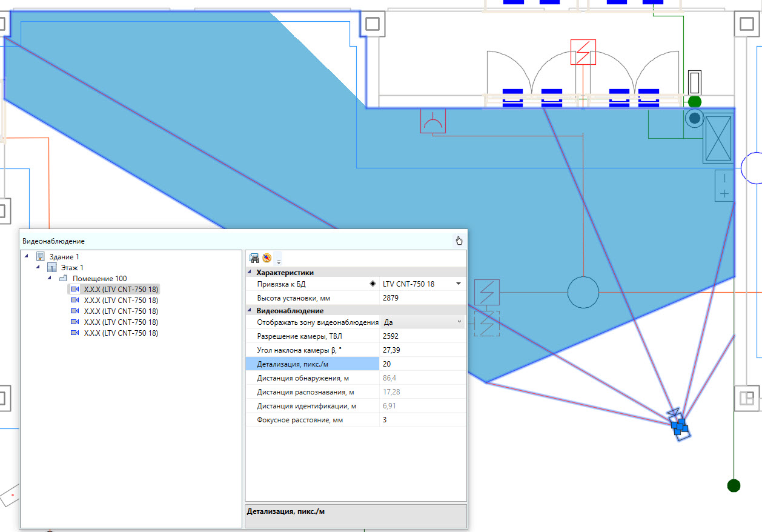Click the hand pointer icon in Видеонаблюдение header
762x532 pixels.
coord(459,241)
